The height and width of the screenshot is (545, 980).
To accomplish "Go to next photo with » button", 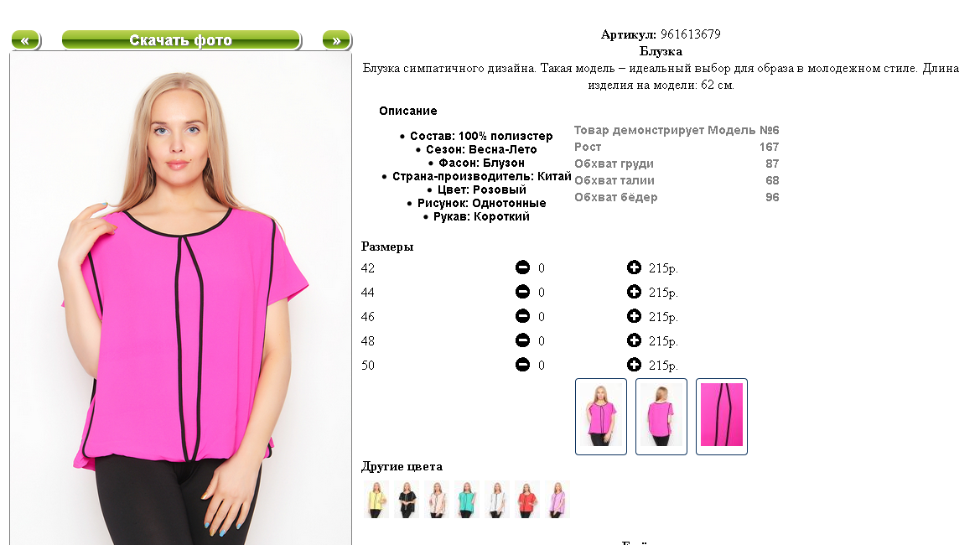I will pos(337,40).
